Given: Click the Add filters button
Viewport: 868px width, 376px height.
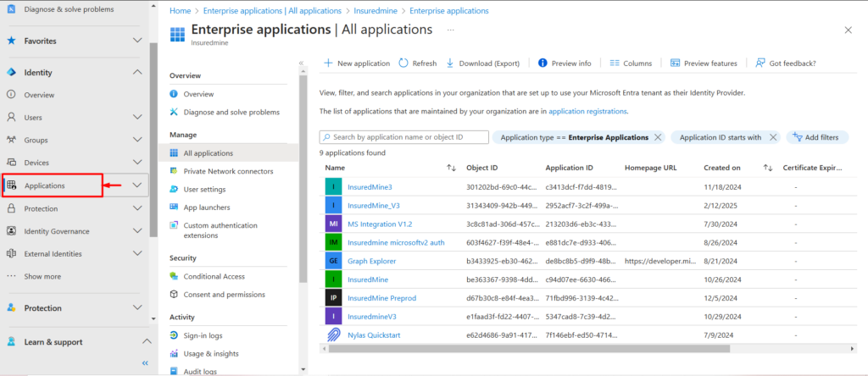Looking at the screenshot, I should coord(816,138).
